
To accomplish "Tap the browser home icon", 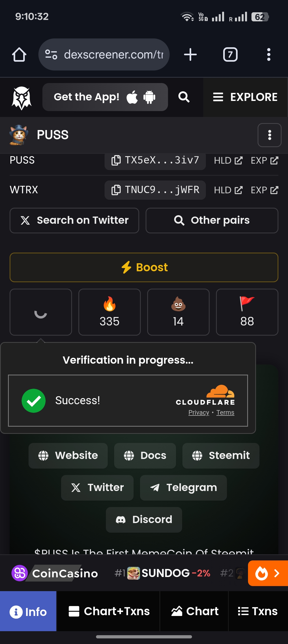I will point(19,54).
